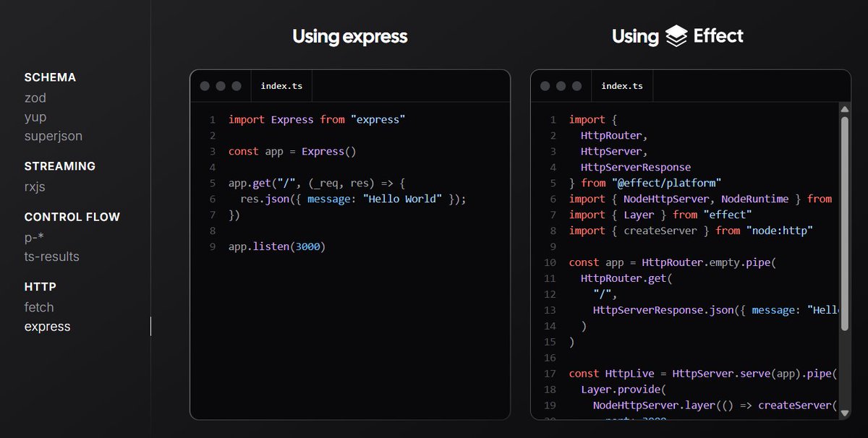The width and height of the screenshot is (868, 438).
Task: Click the line 'import Express from "express"'
Action: (x=317, y=119)
